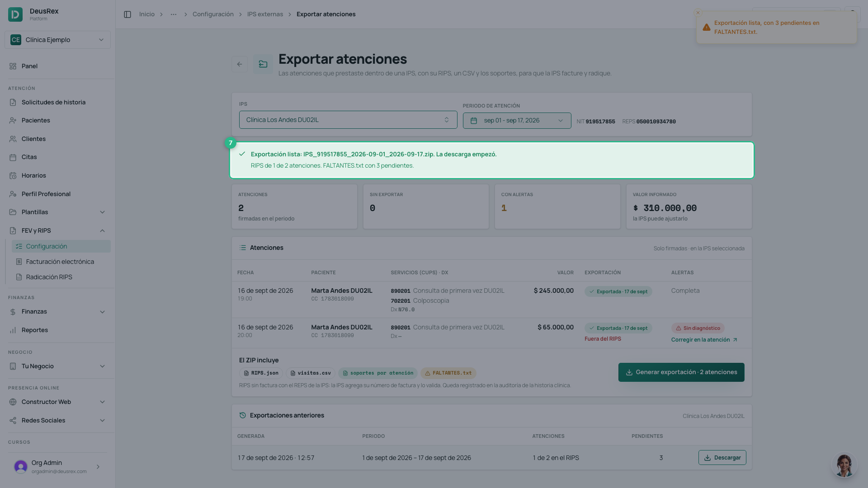Open the IPS selector Clínica Los Andes
The height and width of the screenshot is (488, 868).
(x=348, y=120)
